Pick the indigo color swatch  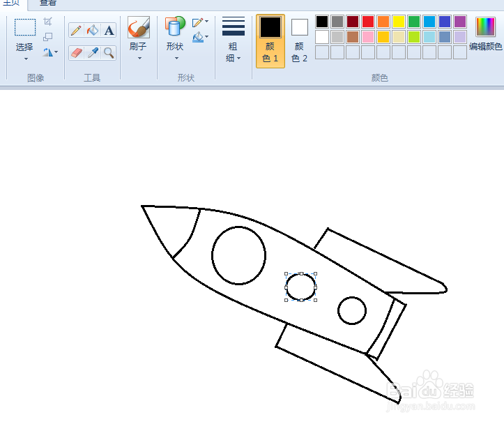pos(445,22)
